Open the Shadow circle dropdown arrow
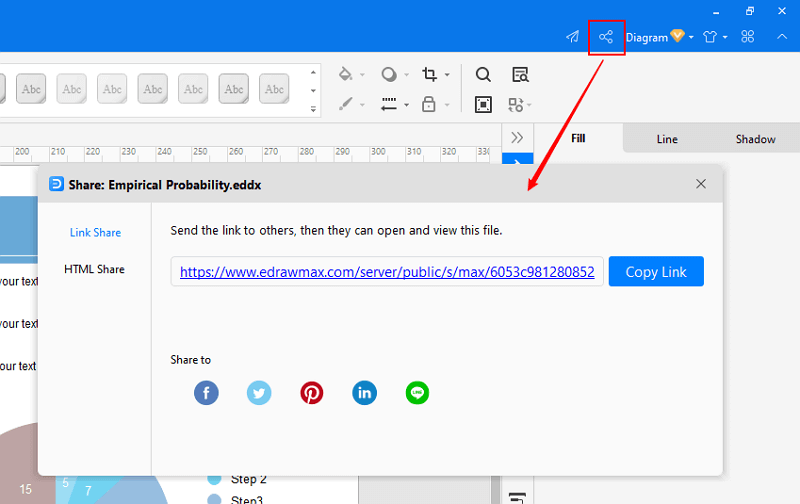This screenshot has height=504, width=800. tap(406, 75)
